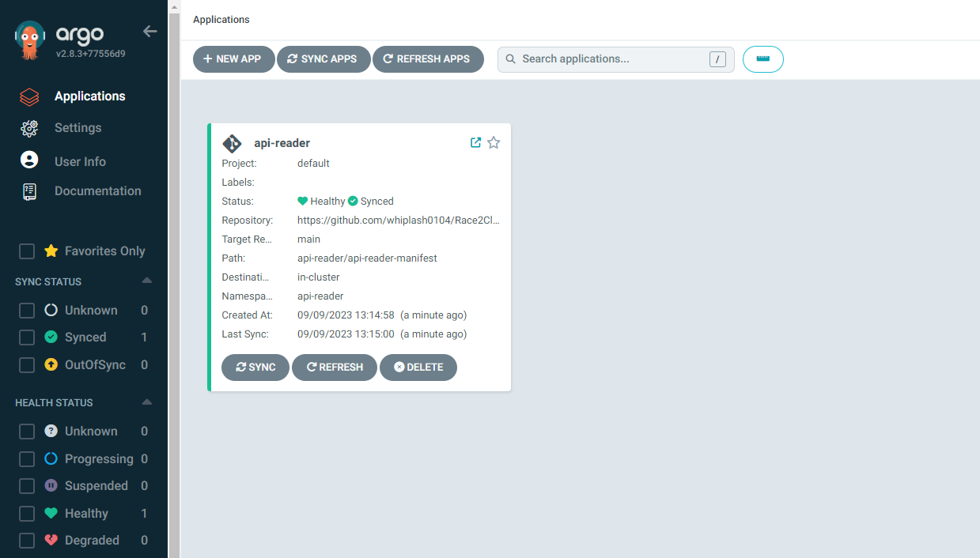This screenshot has height=558, width=980.
Task: Star api-reader as a favorite
Action: pyautogui.click(x=494, y=142)
